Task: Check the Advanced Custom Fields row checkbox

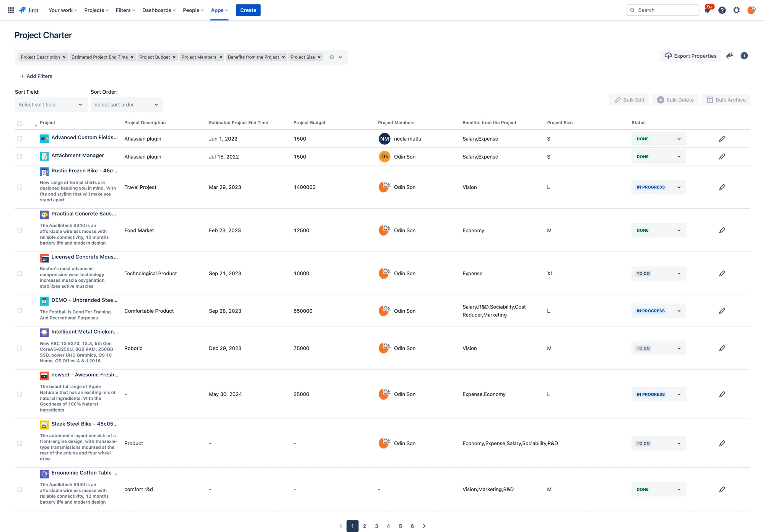Action: coord(20,139)
